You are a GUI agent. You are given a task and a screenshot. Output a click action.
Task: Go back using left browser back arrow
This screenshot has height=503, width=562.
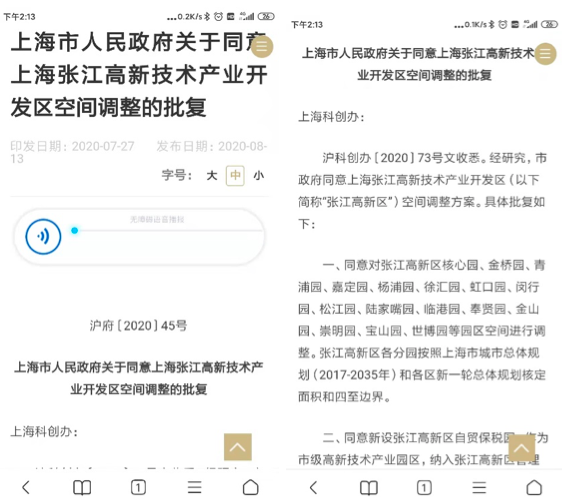pyautogui.click(x=26, y=488)
